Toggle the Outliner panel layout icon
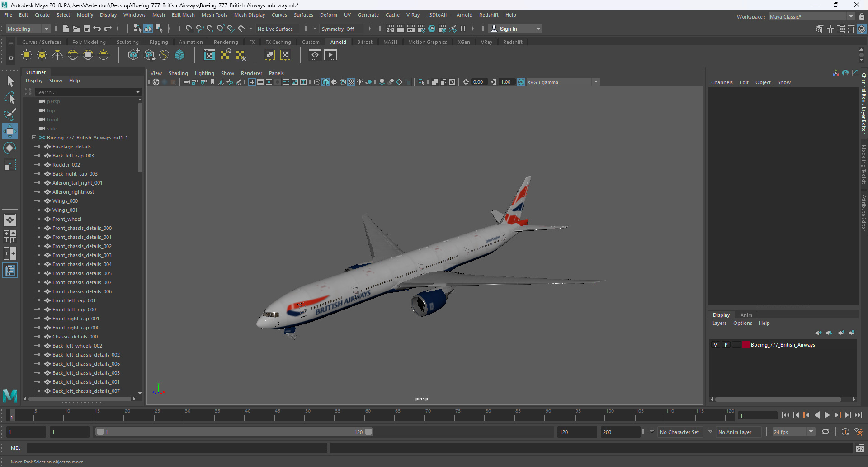Viewport: 868px width, 467px height. click(x=10, y=270)
